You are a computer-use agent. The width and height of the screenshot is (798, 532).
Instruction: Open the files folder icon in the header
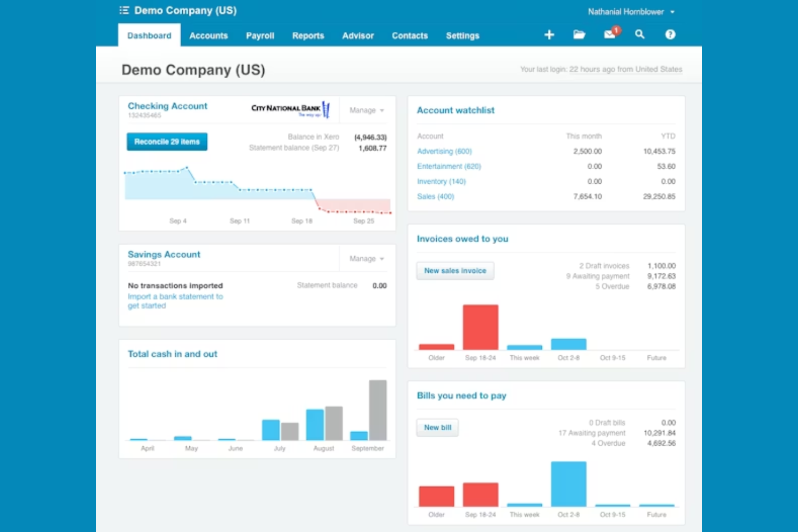click(579, 34)
